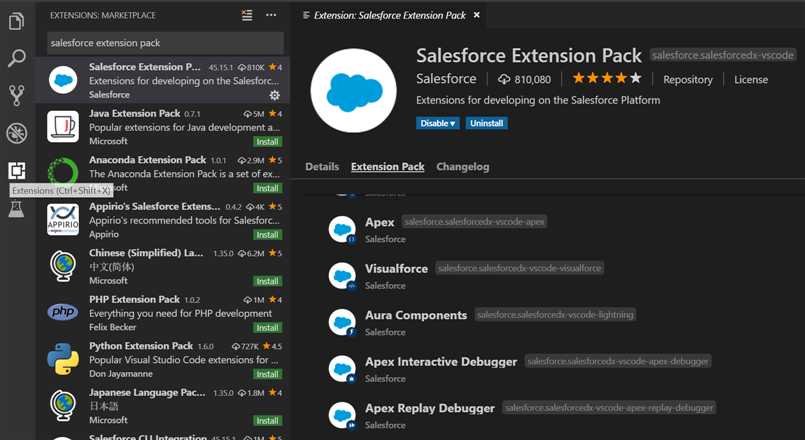Install the Chinese (Simplified) Language Pack
The image size is (805, 440).
(x=267, y=281)
